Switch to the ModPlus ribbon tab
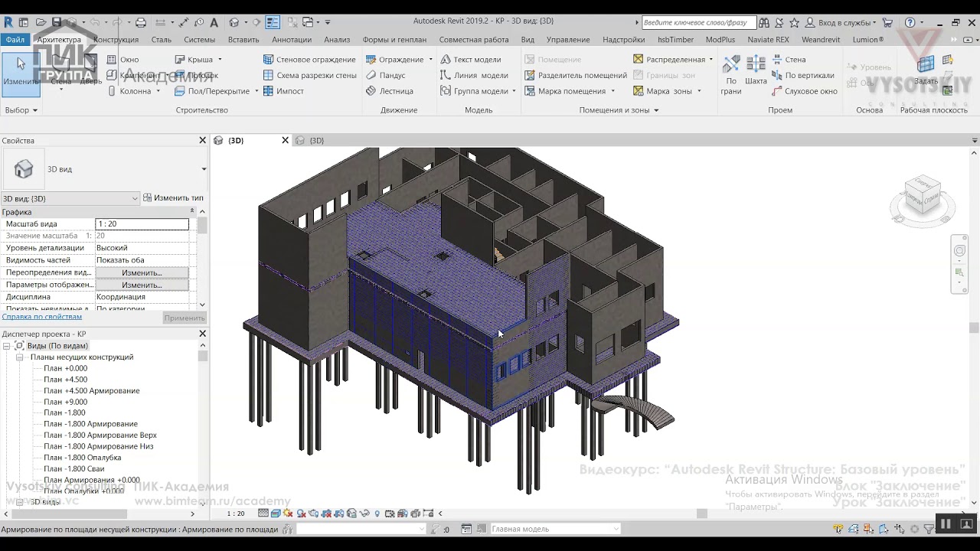 click(720, 40)
